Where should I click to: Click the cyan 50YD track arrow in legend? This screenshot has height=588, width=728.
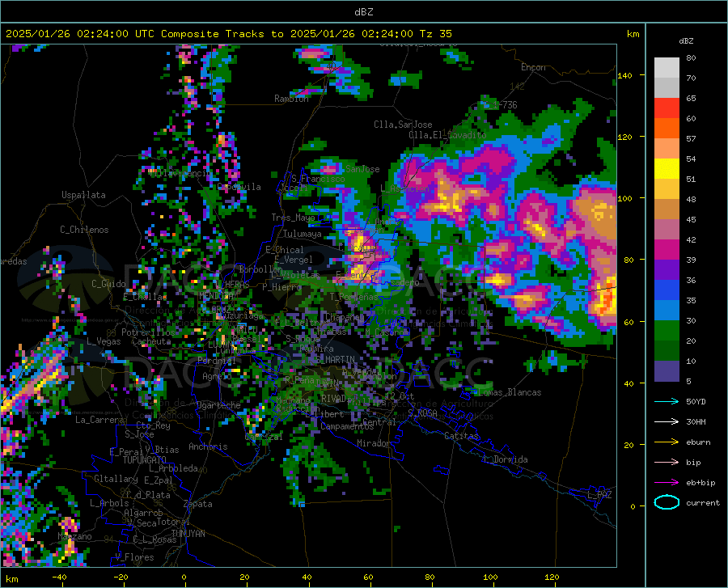667,401
